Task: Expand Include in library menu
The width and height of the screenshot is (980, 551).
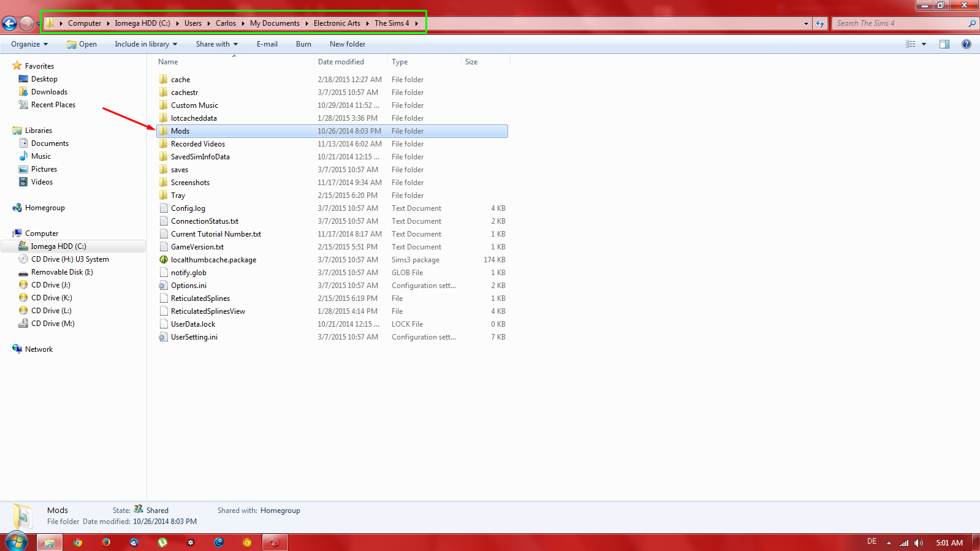Action: [x=146, y=44]
